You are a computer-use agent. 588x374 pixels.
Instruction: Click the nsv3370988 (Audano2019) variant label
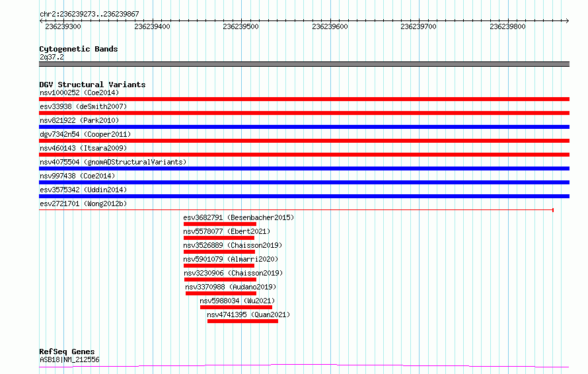(231, 287)
